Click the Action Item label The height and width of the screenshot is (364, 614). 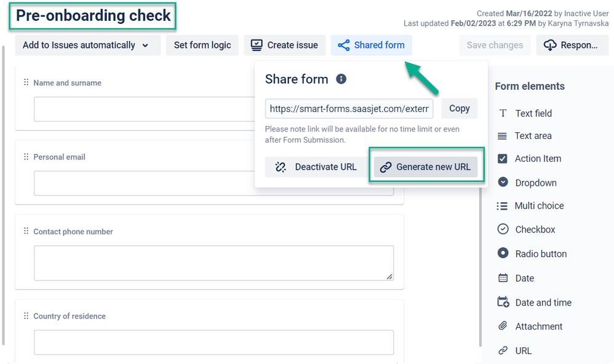(538, 159)
